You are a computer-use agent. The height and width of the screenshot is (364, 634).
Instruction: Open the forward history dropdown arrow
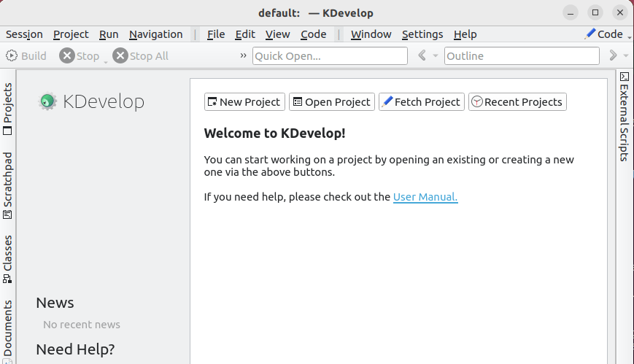pyautogui.click(x=626, y=55)
